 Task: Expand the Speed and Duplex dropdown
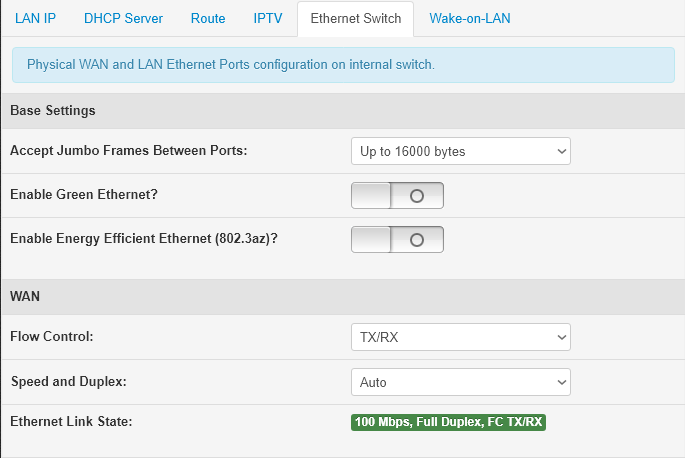(460, 382)
